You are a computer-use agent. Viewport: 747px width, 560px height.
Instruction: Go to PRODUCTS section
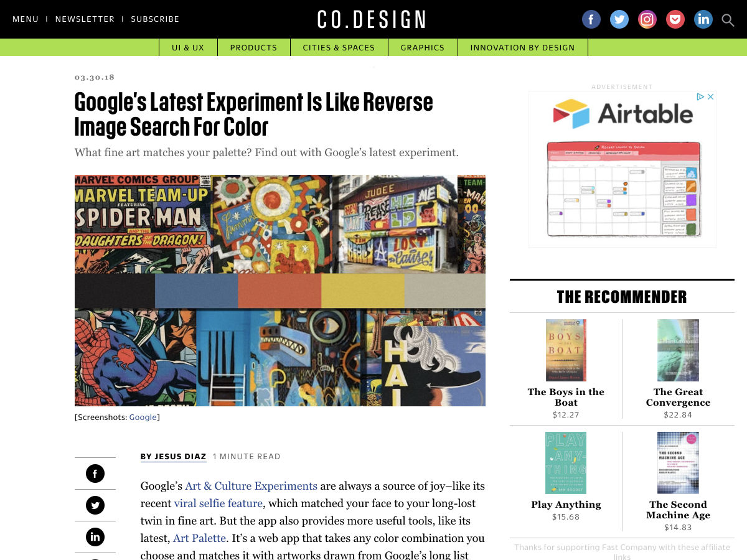(253, 47)
